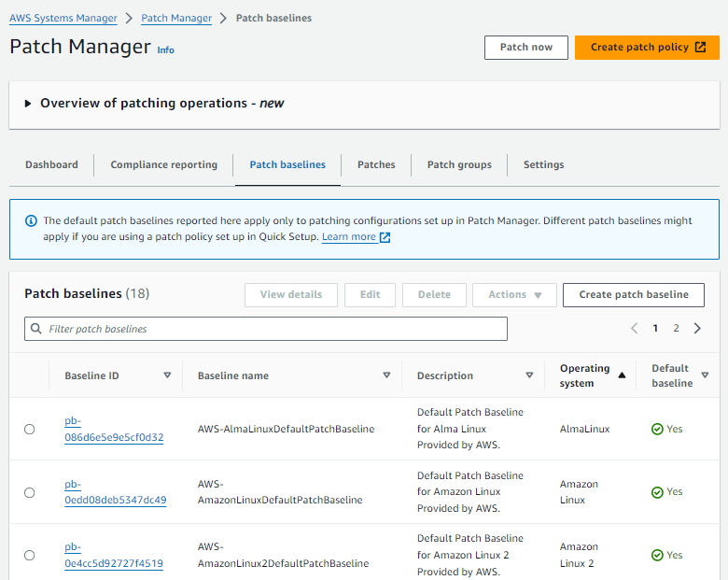Select the AmazonLinux2DefaultPatchBaseline radio button
The width and height of the screenshot is (728, 580).
pyautogui.click(x=30, y=556)
